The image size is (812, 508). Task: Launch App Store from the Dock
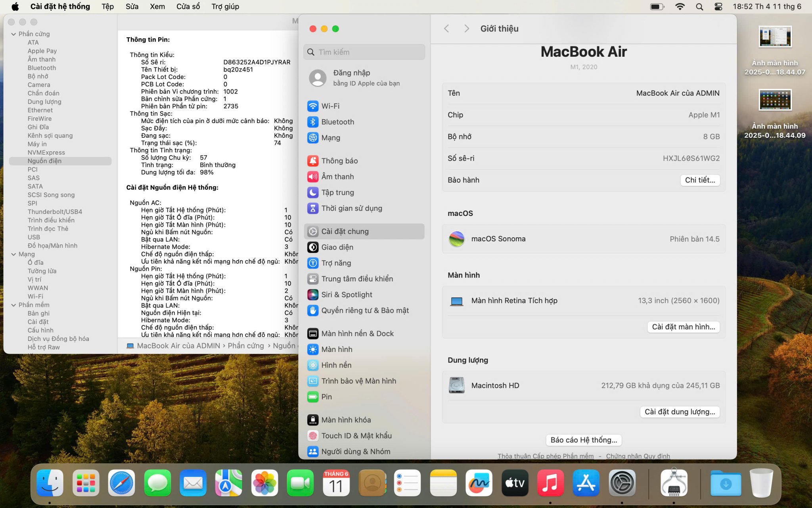[586, 483]
